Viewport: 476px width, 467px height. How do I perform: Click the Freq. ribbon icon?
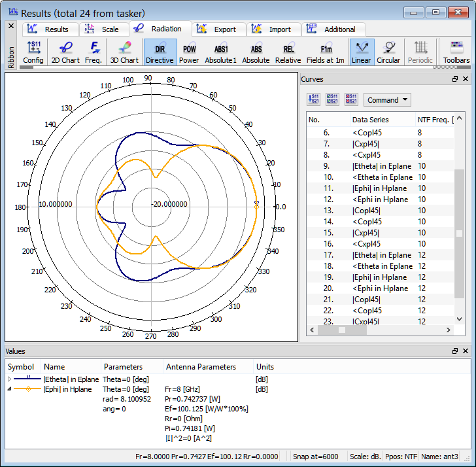(x=93, y=52)
